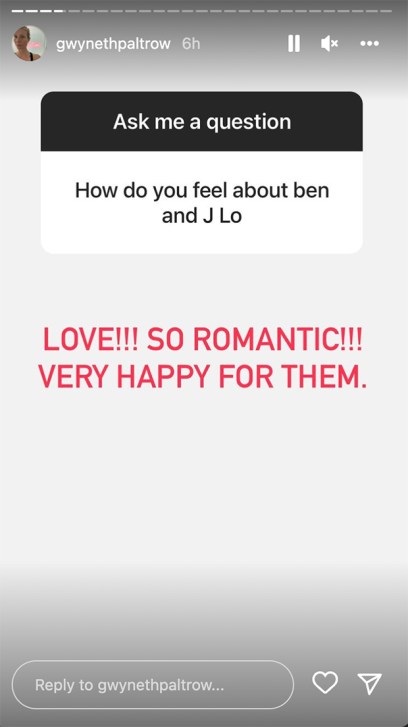
Task: Jump to the last story progress segment
Action: click(386, 11)
